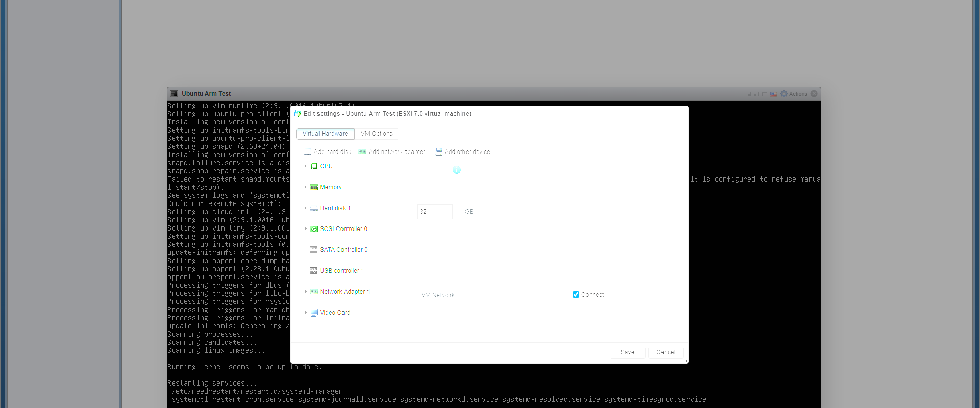Click the SATA Controller 0 icon
The image size is (980, 408).
314,250
